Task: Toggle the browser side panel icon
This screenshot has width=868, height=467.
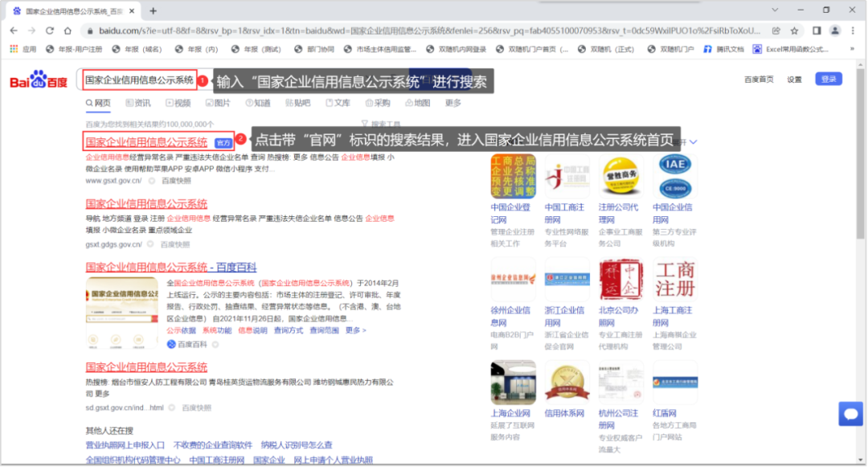Action: (x=817, y=31)
